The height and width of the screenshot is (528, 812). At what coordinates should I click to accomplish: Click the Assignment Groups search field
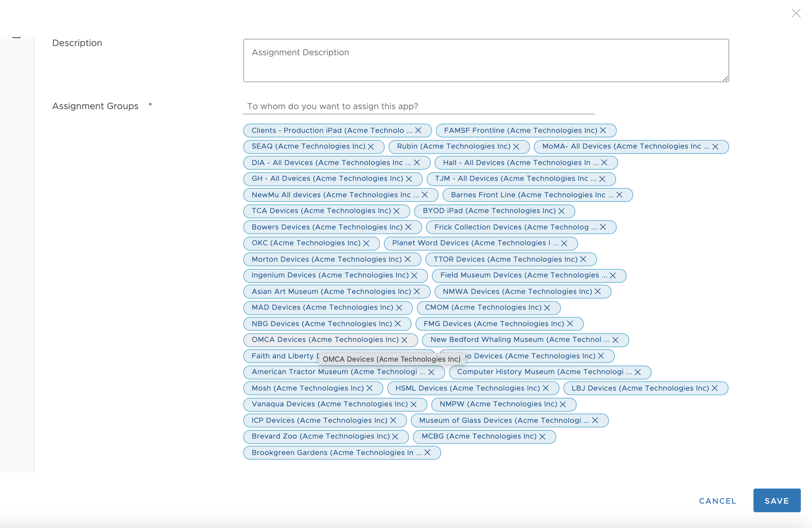[x=419, y=106]
